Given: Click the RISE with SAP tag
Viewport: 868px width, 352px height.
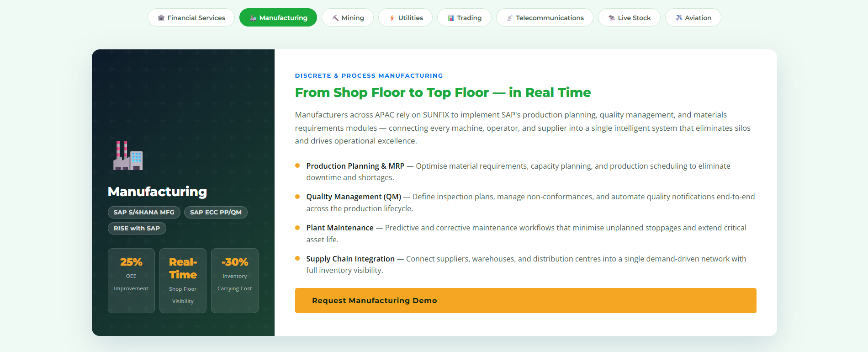Looking at the screenshot, I should (137, 228).
